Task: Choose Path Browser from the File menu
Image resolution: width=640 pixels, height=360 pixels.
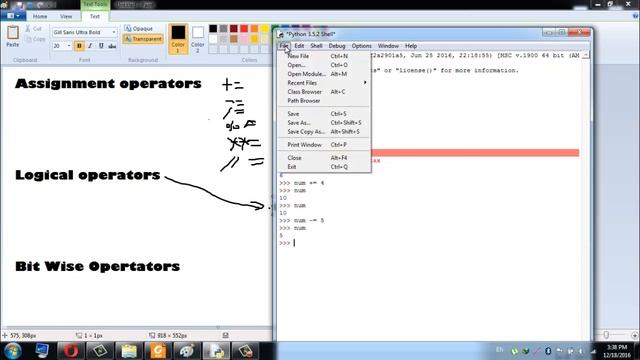Action: tap(324, 101)
